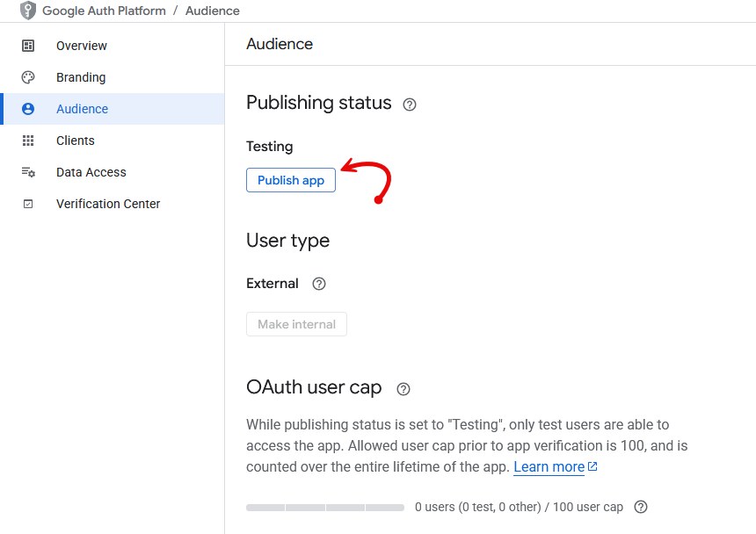Open help next to OAuth user cap heading
The width and height of the screenshot is (756, 534).
pos(403,389)
